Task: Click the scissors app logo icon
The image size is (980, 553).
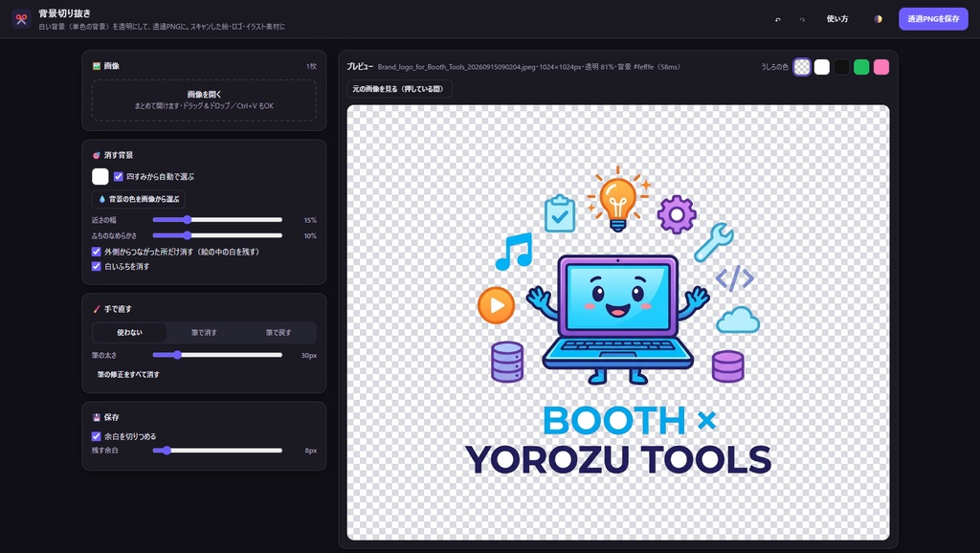Action: [21, 19]
